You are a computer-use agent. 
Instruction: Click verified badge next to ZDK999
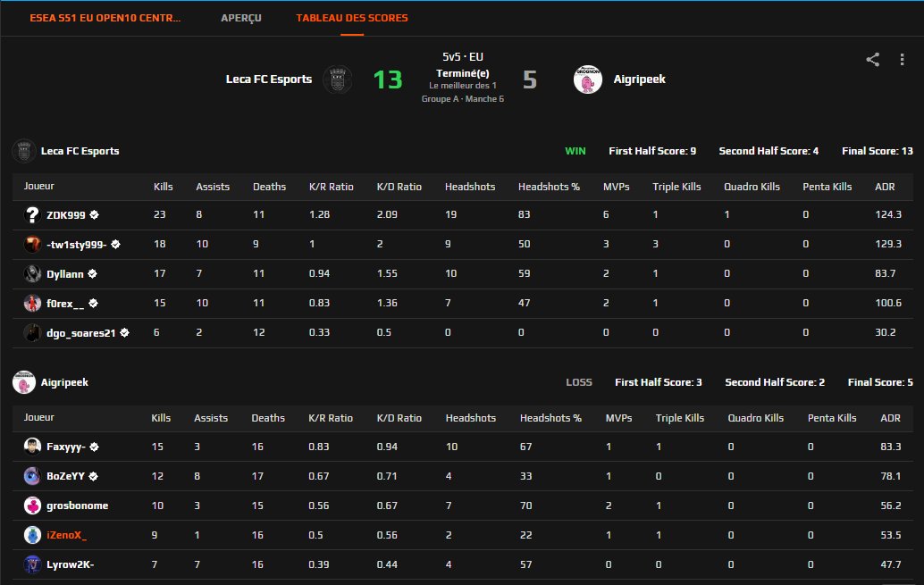click(95, 215)
